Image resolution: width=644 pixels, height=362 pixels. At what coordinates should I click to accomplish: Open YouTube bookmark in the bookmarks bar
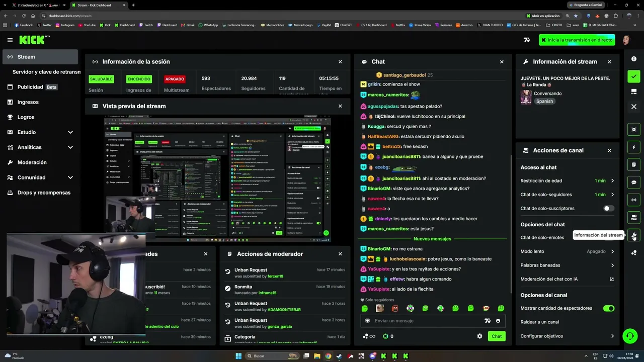87,25
